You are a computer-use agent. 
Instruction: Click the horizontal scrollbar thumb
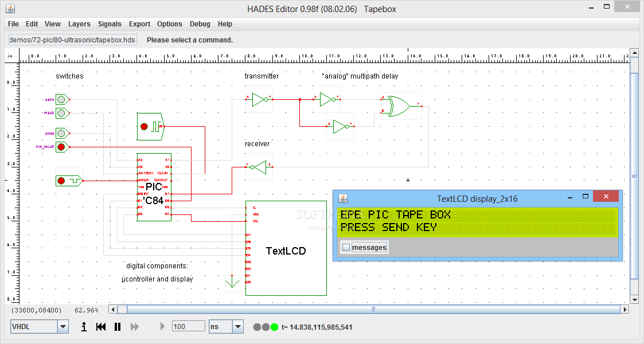click(x=373, y=310)
